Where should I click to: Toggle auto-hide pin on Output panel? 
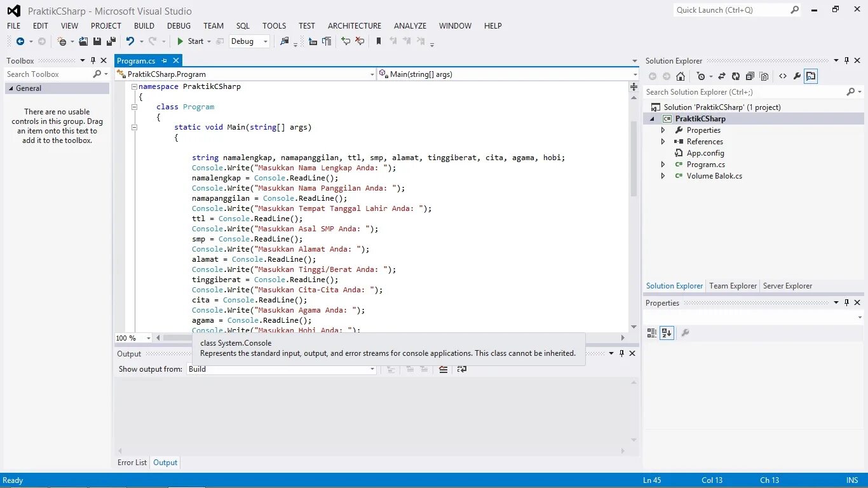pos(621,354)
